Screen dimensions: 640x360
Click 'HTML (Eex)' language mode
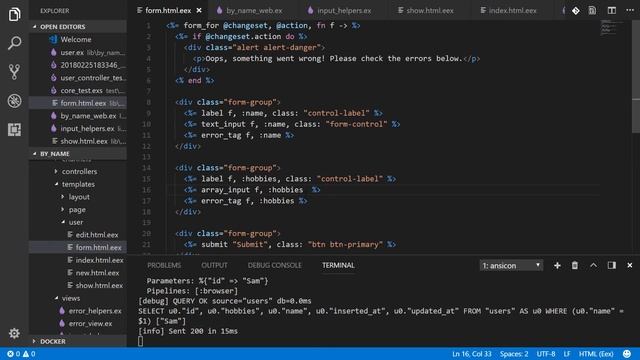click(x=596, y=354)
